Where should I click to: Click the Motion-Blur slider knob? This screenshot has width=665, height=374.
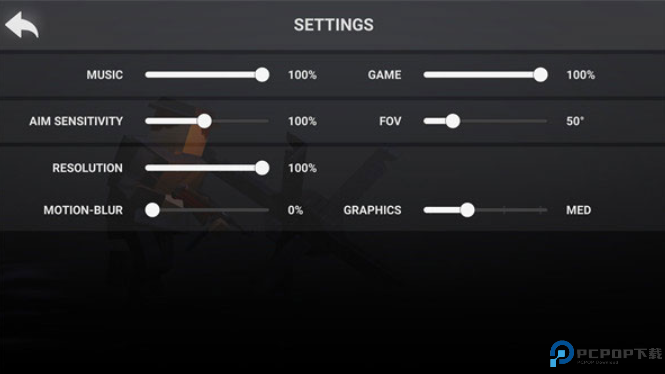click(152, 210)
